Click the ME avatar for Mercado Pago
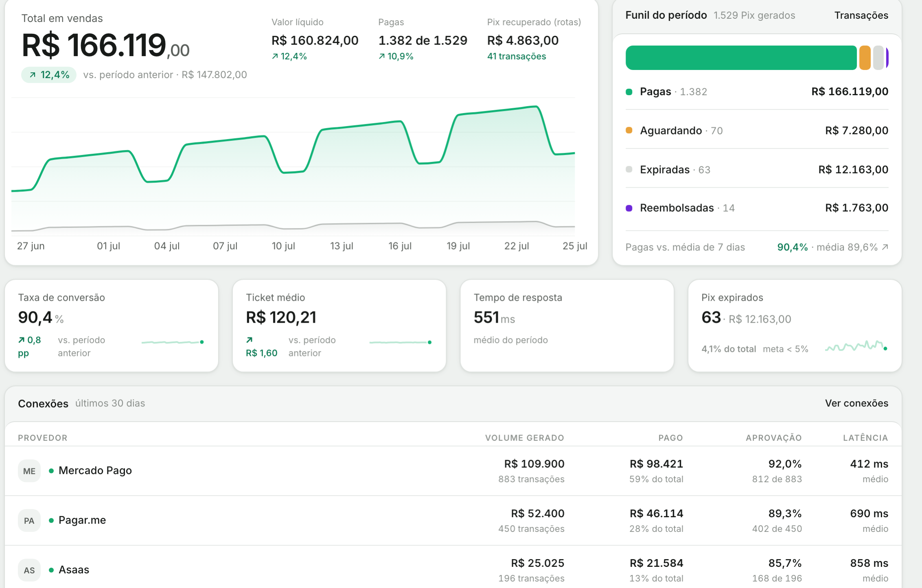The image size is (922, 588). tap(29, 471)
